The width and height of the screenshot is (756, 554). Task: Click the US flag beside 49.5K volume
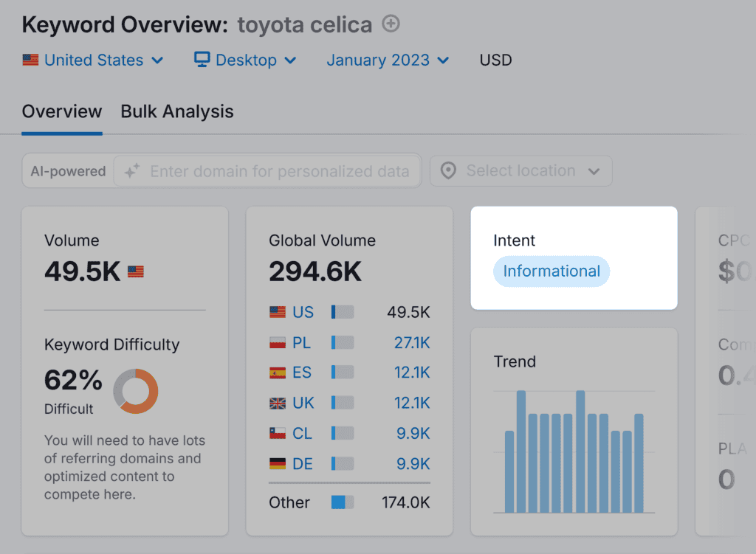136,271
